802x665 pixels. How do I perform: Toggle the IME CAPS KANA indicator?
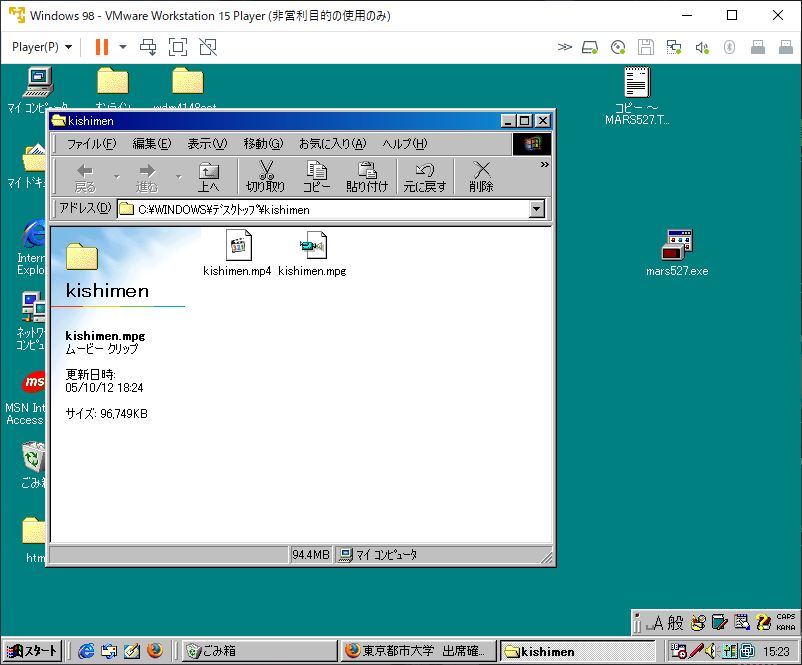point(786,622)
